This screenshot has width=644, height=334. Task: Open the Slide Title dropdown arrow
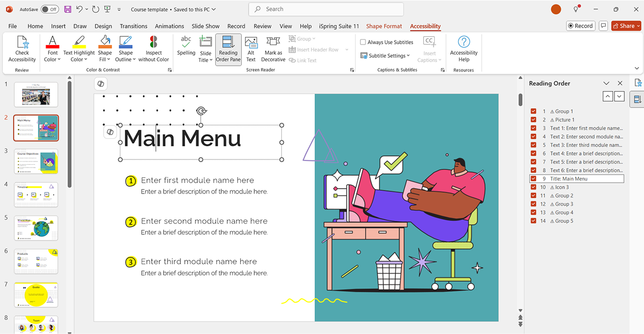click(x=211, y=60)
